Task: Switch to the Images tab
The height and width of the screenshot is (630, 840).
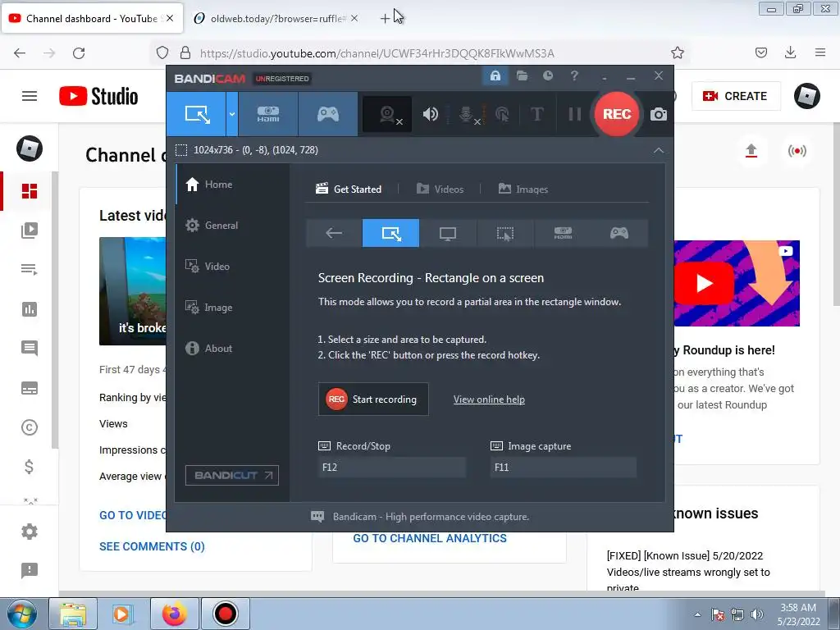Action: pyautogui.click(x=523, y=189)
